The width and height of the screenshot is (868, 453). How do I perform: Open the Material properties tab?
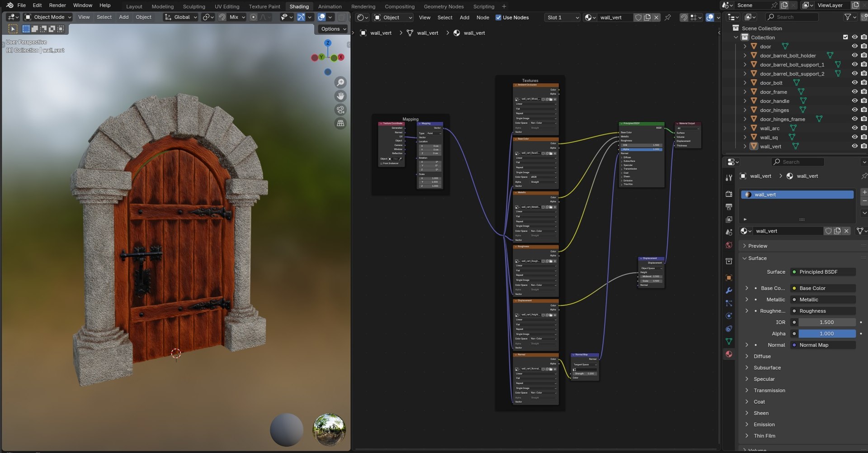coord(729,354)
